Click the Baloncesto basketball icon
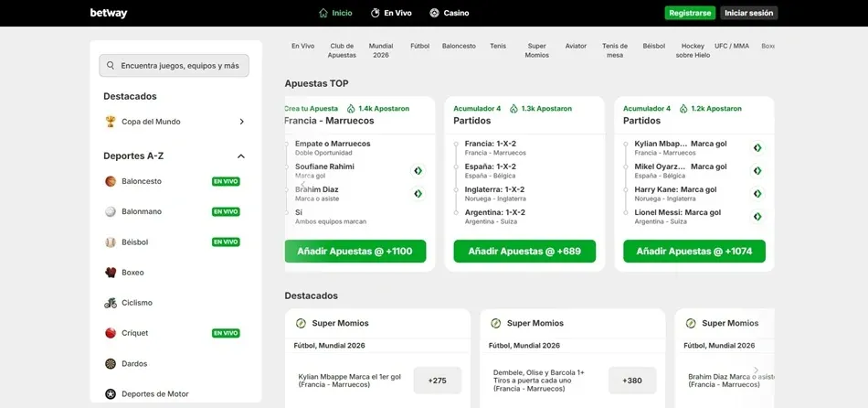The width and height of the screenshot is (868, 408). click(111, 181)
